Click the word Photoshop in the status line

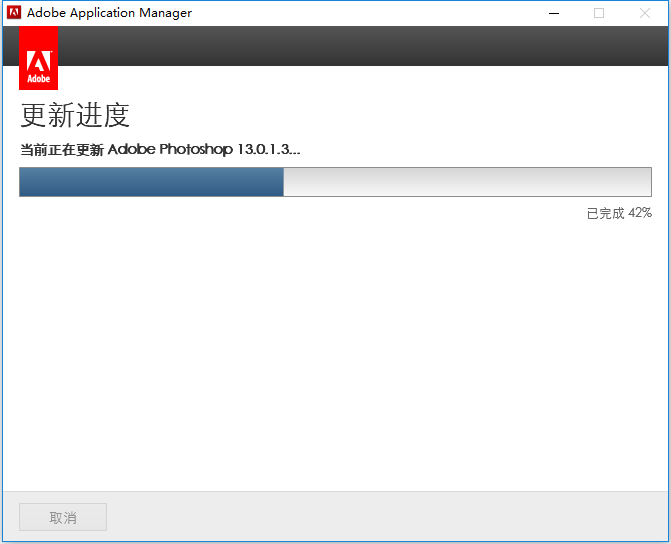coord(196,149)
